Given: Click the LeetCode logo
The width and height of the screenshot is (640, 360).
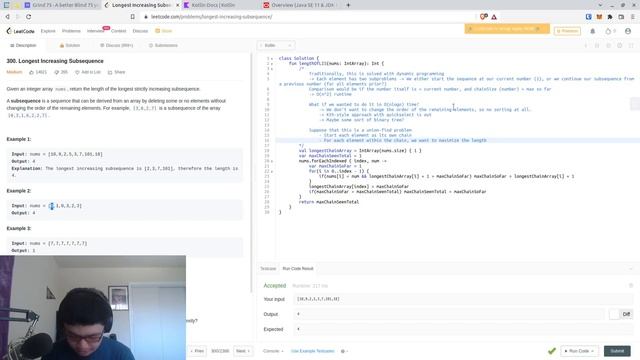Looking at the screenshot, I should coord(20,31).
